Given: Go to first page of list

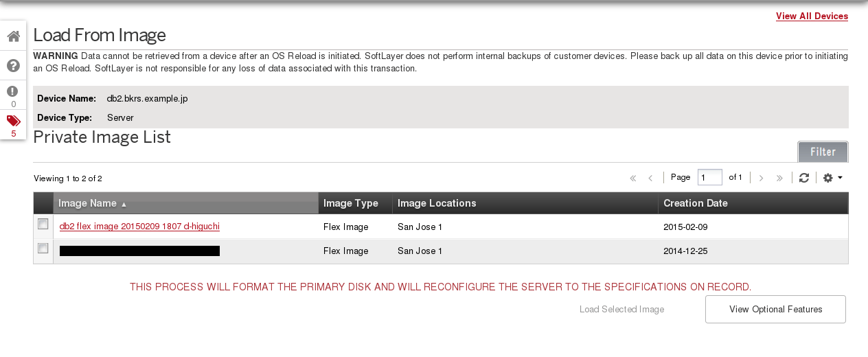Looking at the screenshot, I should tap(633, 178).
